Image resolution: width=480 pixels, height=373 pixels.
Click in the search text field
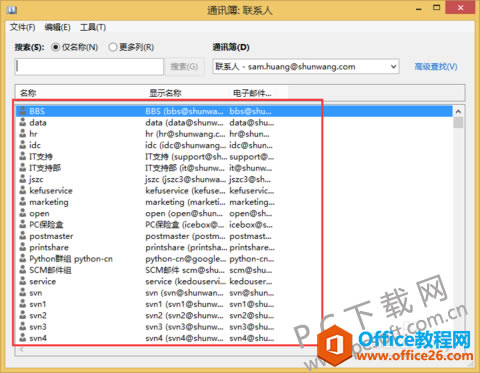click(x=89, y=66)
